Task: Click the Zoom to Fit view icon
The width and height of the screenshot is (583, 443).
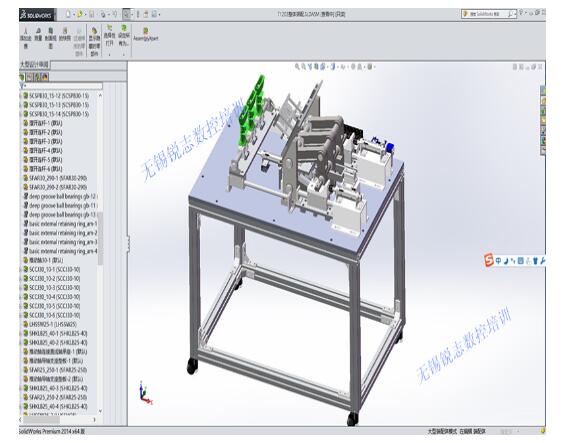Action: (x=297, y=67)
